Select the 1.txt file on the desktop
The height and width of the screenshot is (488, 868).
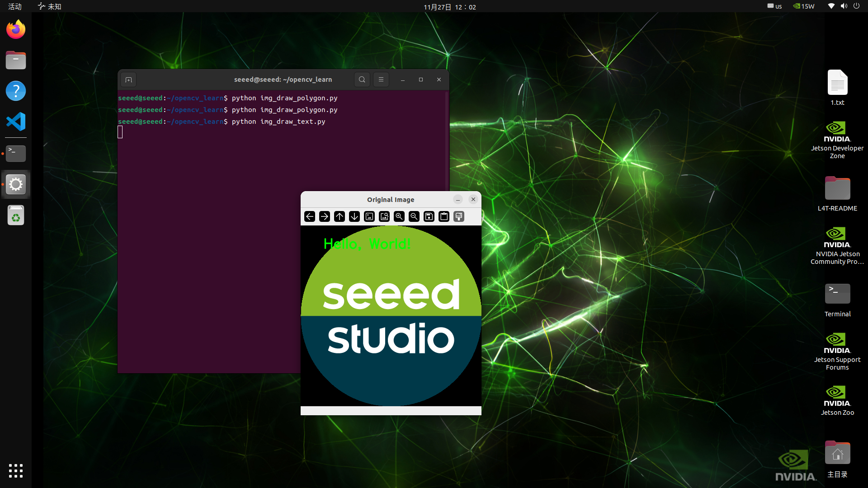pos(837,88)
